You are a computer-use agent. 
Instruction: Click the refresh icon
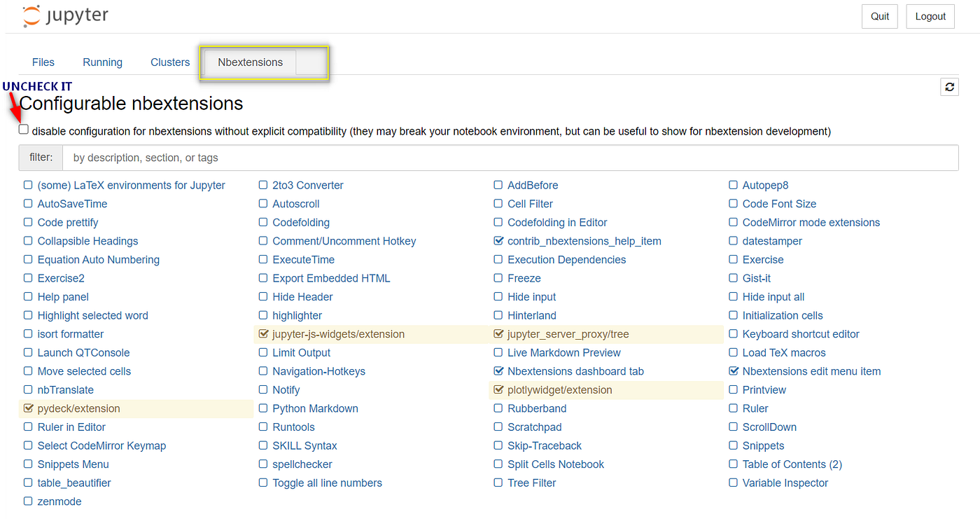[x=949, y=86]
